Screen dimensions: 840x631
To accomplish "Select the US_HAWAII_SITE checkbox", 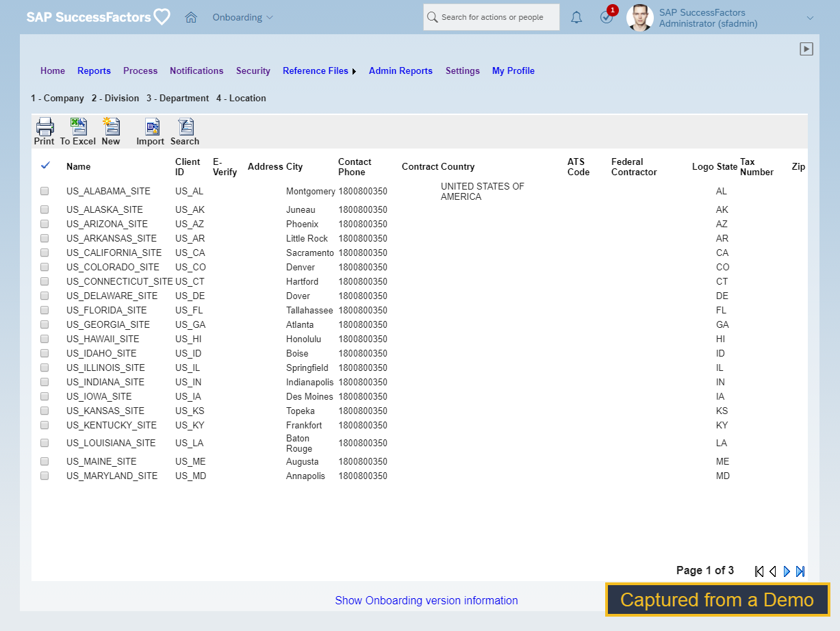I will coord(44,339).
